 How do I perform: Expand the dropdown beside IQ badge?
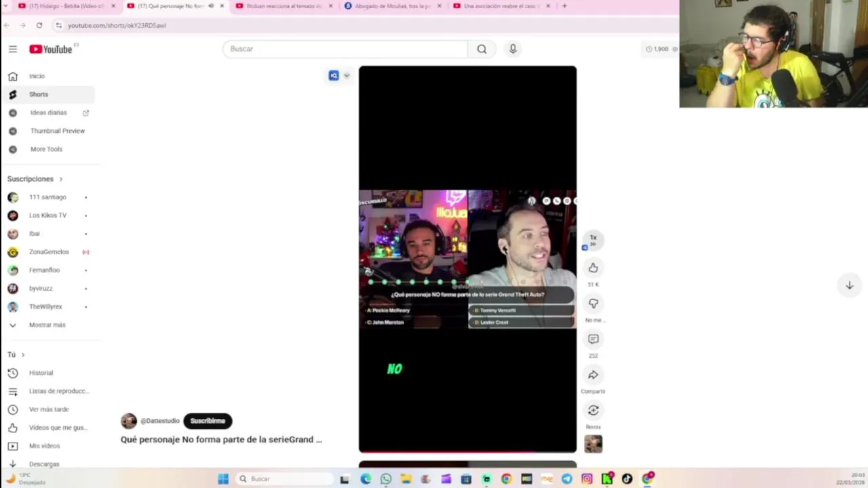click(x=347, y=75)
